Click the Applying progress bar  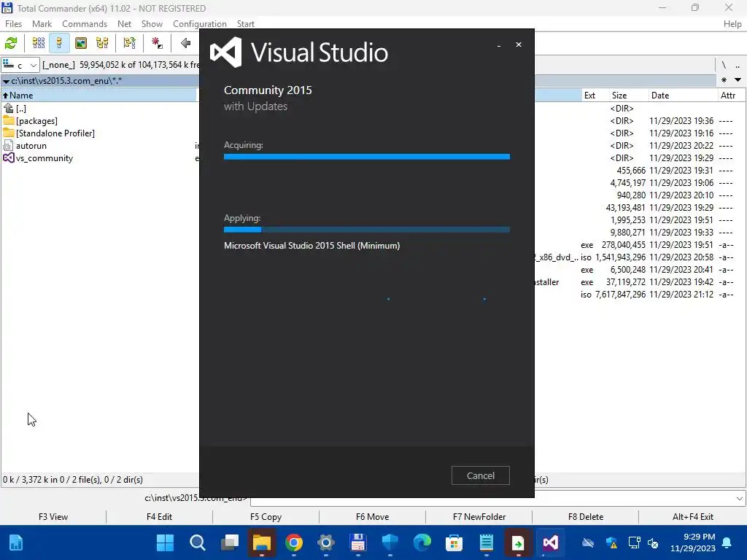[x=367, y=230]
